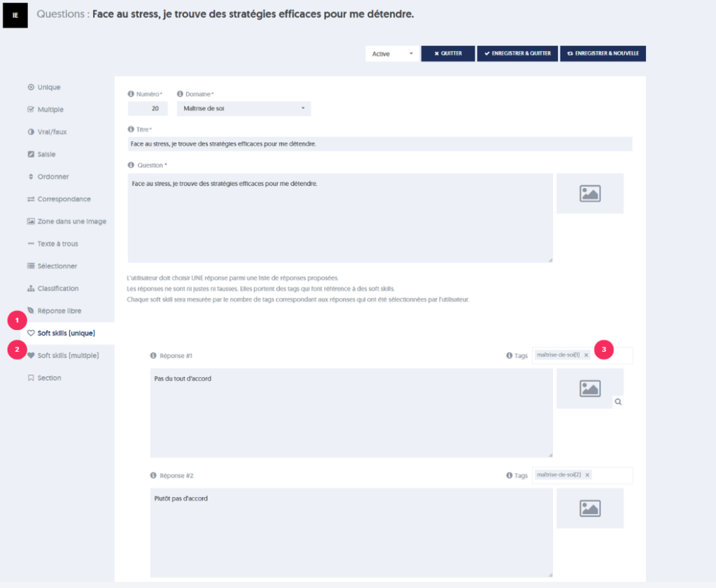
Task: Click the image placeholder for Réponse #2
Action: click(x=589, y=508)
